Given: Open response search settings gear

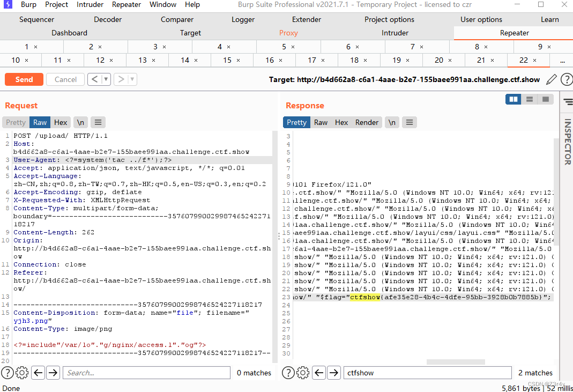Looking at the screenshot, I should (302, 373).
